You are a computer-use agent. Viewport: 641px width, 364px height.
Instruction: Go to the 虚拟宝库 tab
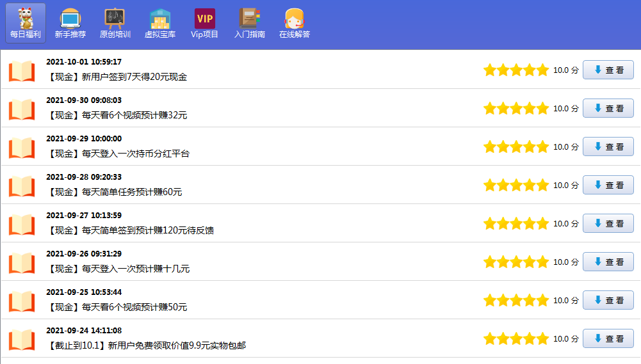click(160, 23)
